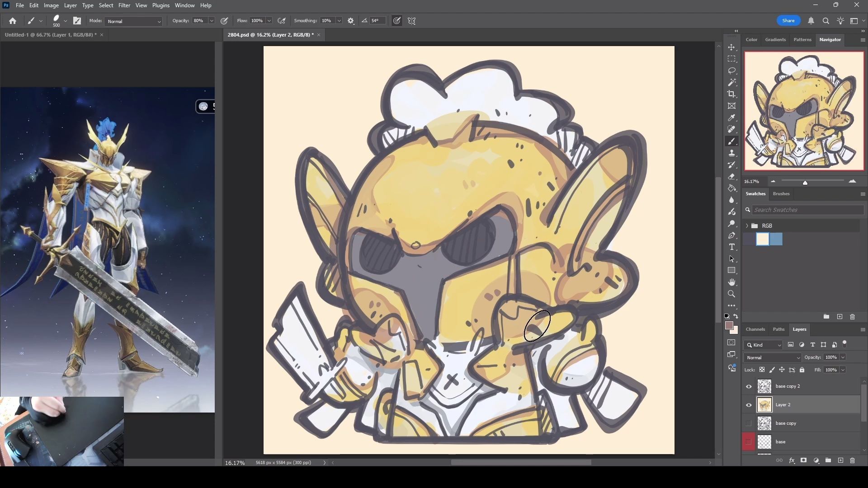Viewport: 868px width, 488px height.
Task: Switch to the Channels tab
Action: click(x=755, y=329)
